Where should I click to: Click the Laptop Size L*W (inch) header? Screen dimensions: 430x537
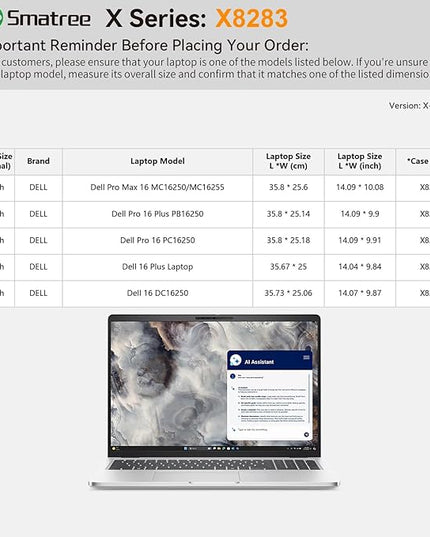point(359,161)
